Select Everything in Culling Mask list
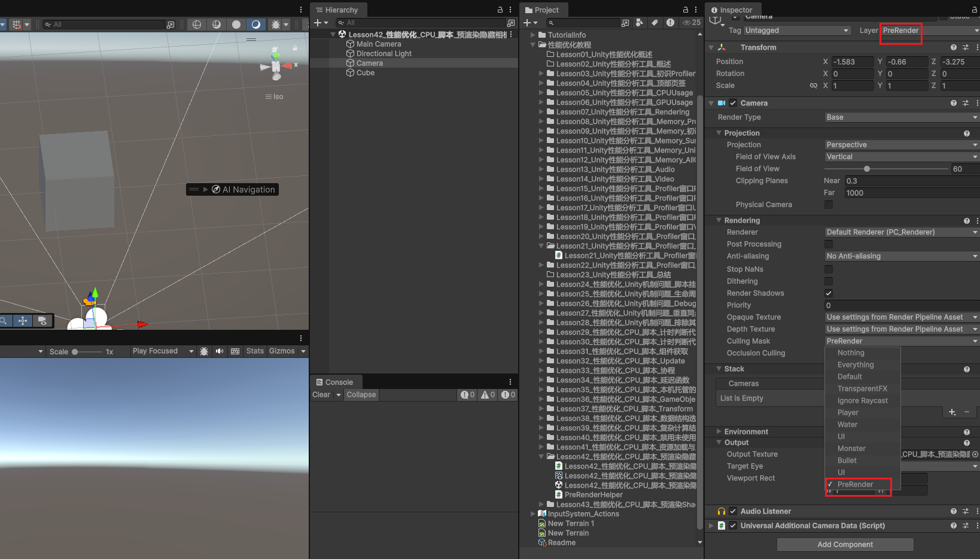Image resolution: width=980 pixels, height=559 pixels. 856,365
